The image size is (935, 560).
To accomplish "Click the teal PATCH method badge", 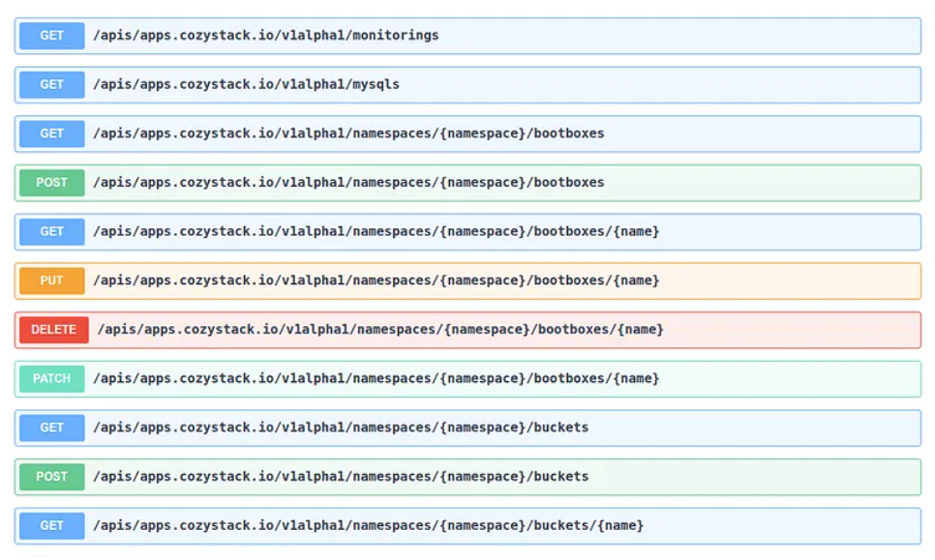I will point(51,379).
